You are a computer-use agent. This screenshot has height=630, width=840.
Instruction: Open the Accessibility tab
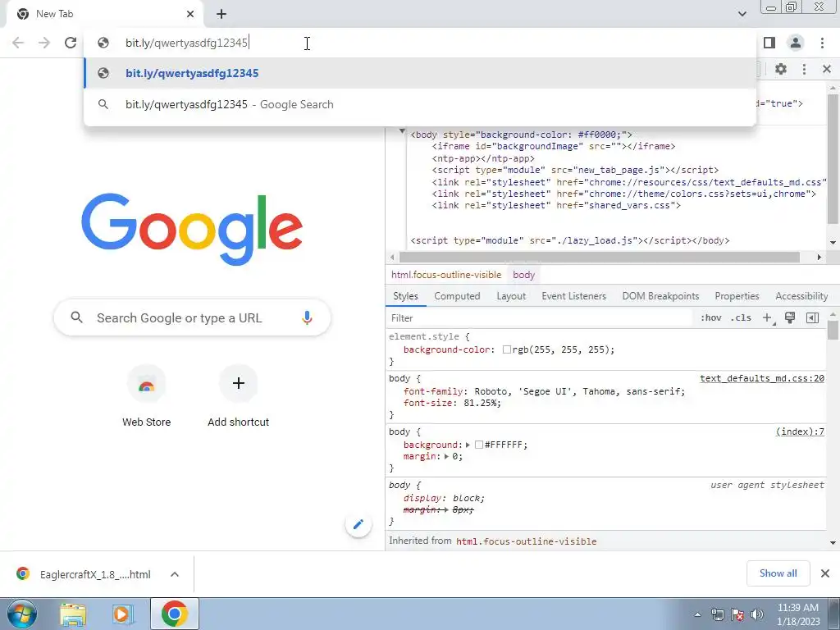801,296
